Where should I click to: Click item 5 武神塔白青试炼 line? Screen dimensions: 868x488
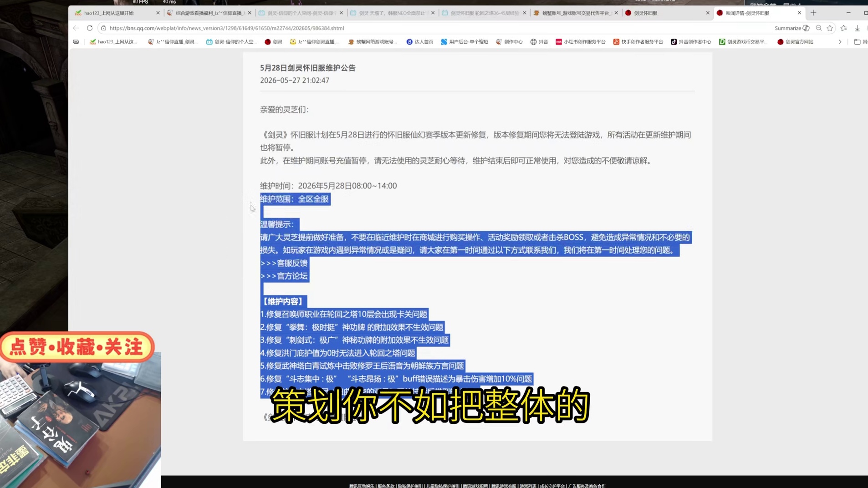coord(362,366)
